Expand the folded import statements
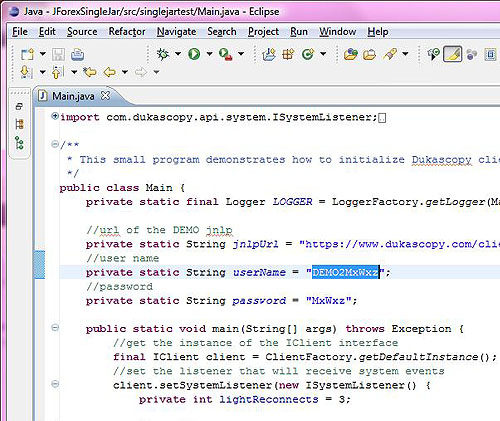Image resolution: width=500 pixels, height=421 pixels. [55, 116]
